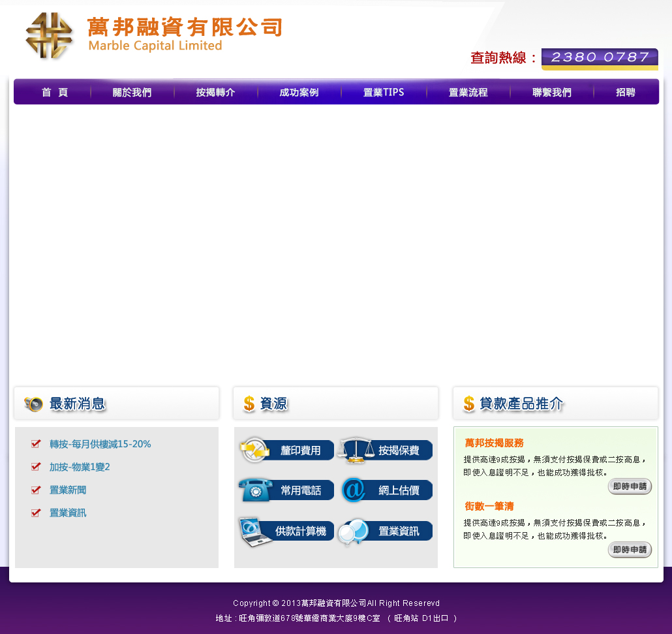The width and height of the screenshot is (672, 634).
Task: Open the 置業資訊 magnifier icon
Action: point(354,531)
